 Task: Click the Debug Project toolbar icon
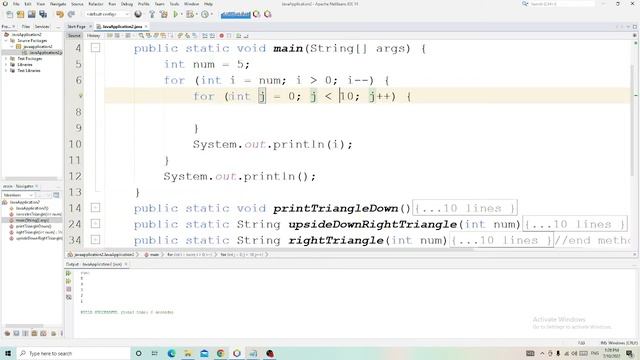189,14
